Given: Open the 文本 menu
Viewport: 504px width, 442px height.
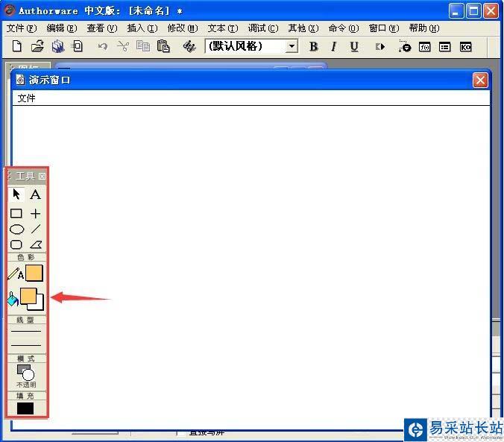Looking at the screenshot, I should (223, 28).
